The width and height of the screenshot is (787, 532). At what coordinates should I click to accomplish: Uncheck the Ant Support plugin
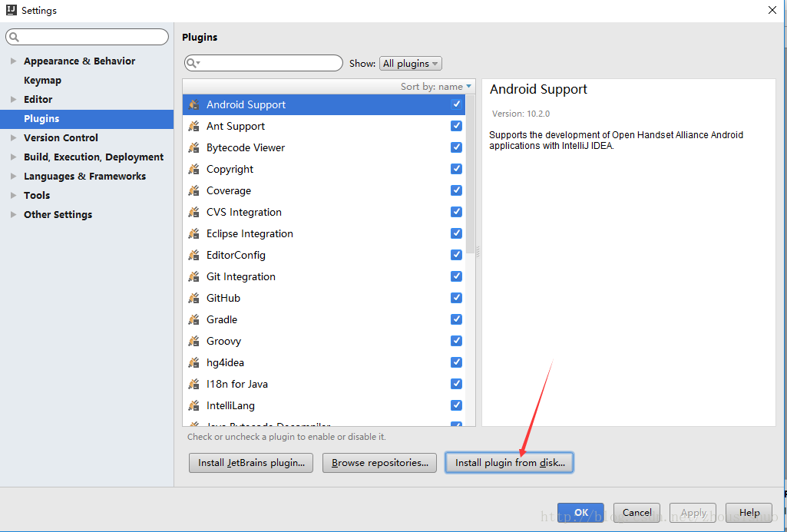pos(456,125)
